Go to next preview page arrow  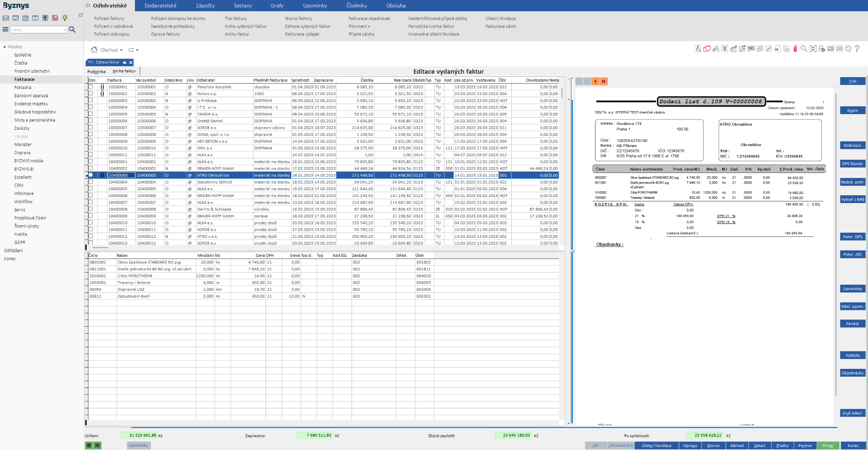click(595, 81)
